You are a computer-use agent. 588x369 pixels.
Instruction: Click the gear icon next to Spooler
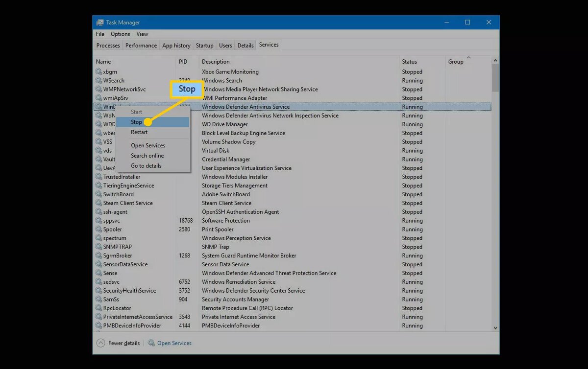point(98,230)
